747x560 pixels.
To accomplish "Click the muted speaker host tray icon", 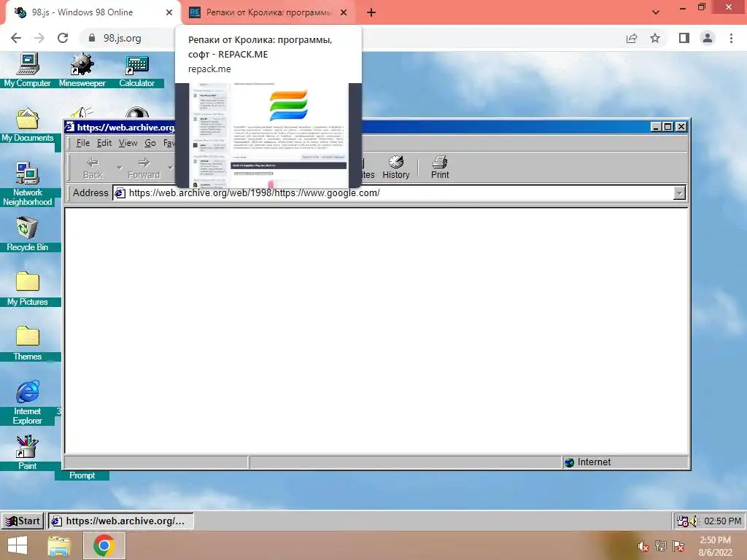I will click(643, 546).
